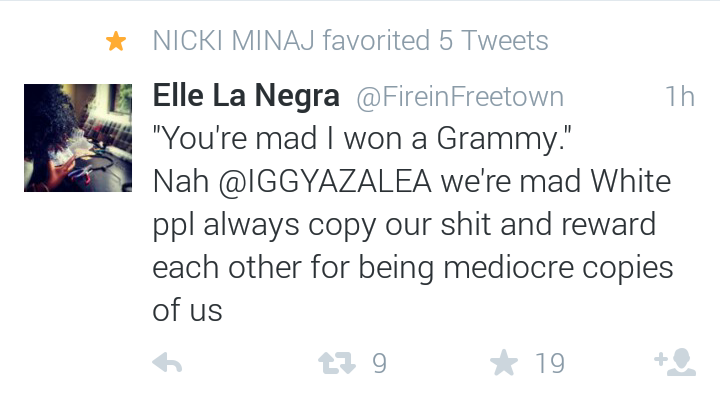Open the @IGGYAZALEA mention
Screen dimensions: 720x416
(325, 181)
